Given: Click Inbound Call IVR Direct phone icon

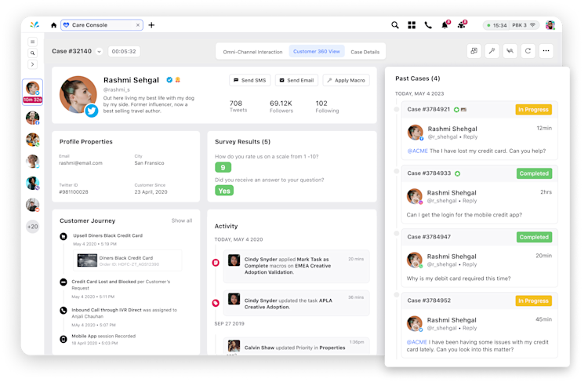Looking at the screenshot, I should 64,311.
